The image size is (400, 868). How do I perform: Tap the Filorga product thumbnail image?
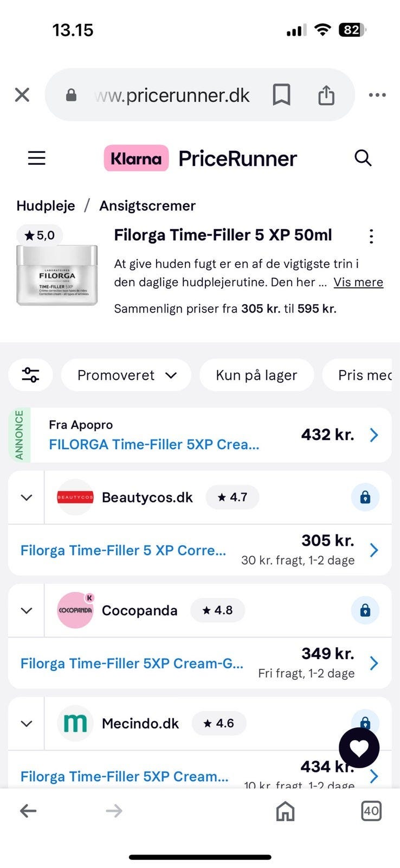point(57,274)
